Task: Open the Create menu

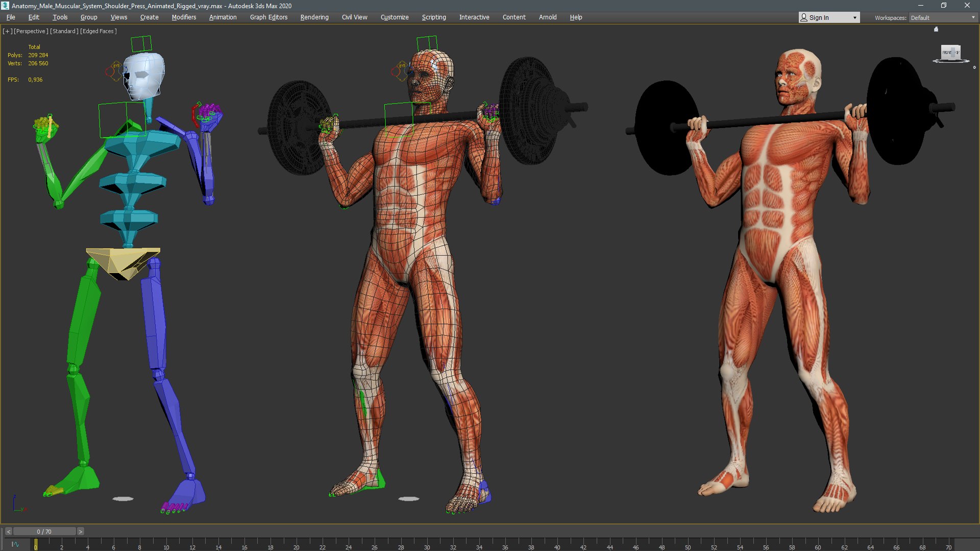Action: 150,17
